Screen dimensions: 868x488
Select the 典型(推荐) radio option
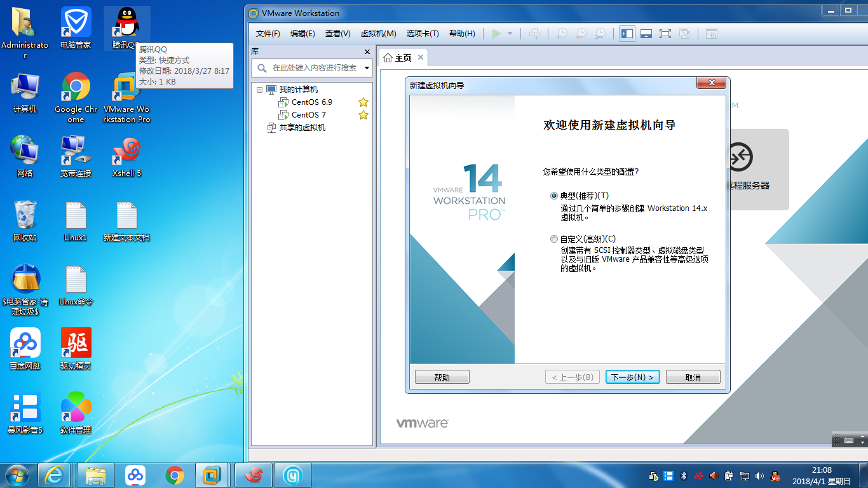pos(554,196)
